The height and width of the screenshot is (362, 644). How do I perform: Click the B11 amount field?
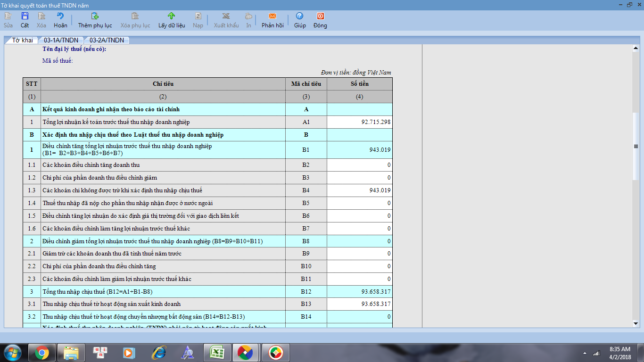(359, 279)
